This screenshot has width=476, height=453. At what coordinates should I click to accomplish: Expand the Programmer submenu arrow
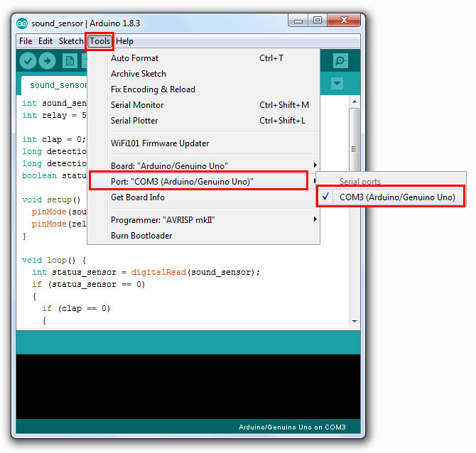tap(315, 219)
